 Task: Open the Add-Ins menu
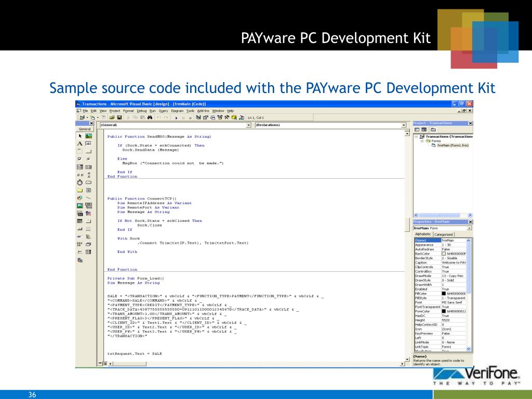203,111
